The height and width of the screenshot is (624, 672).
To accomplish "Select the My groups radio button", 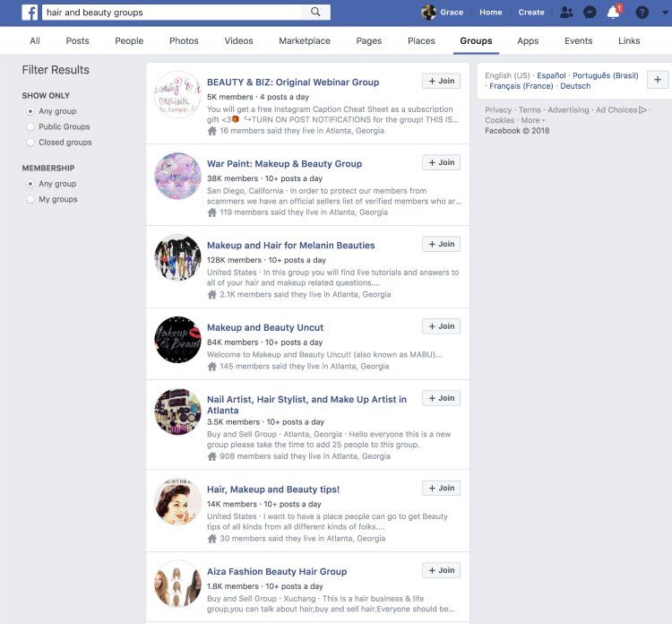I will pyautogui.click(x=30, y=199).
